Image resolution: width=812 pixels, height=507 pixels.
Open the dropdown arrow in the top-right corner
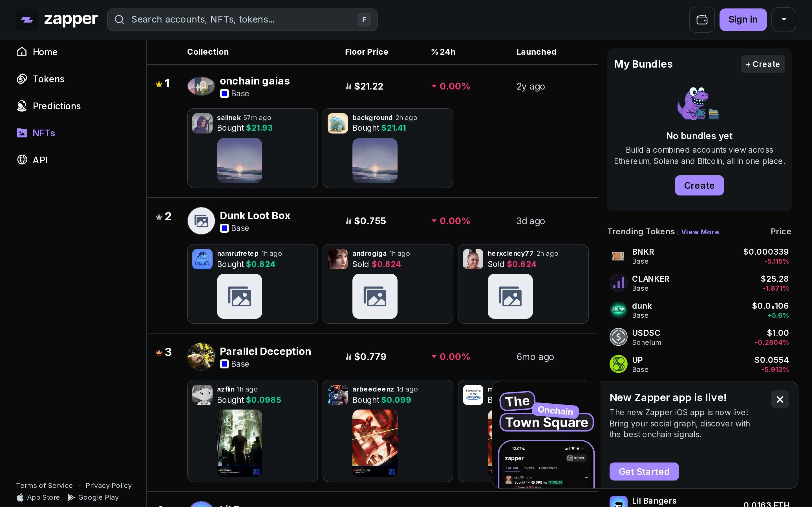tap(784, 19)
